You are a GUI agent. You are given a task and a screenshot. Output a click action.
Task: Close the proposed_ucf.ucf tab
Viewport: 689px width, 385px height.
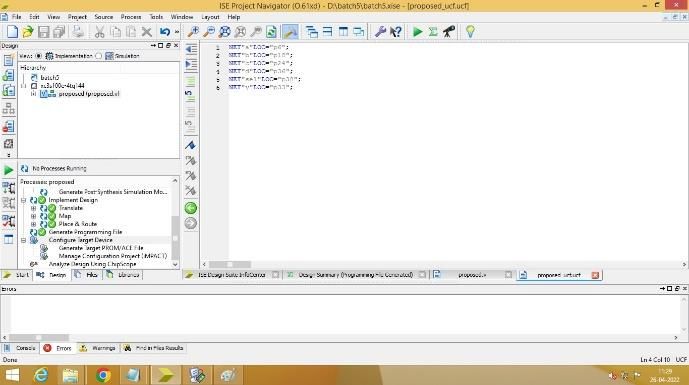595,275
